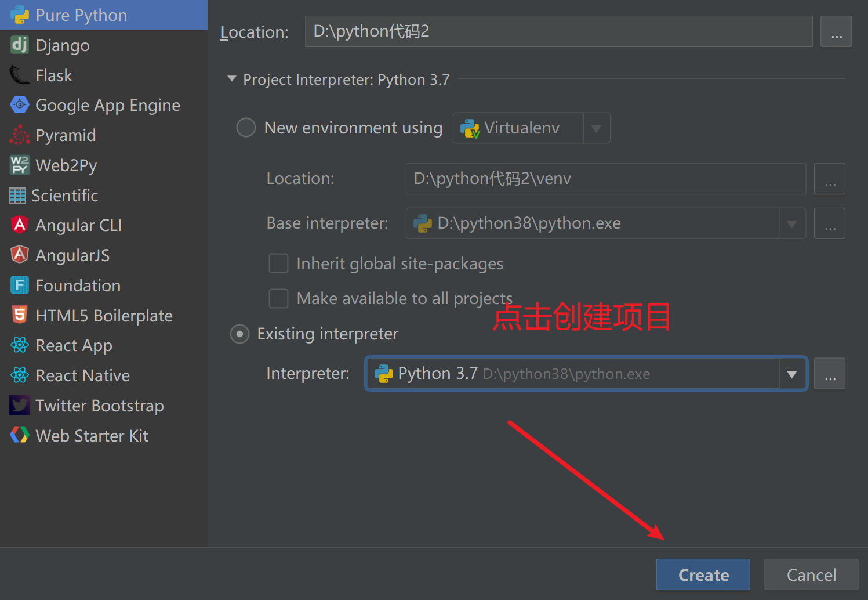Viewport: 868px width, 600px height.
Task: Choose Twitter Bootstrap project type
Action: 104,406
